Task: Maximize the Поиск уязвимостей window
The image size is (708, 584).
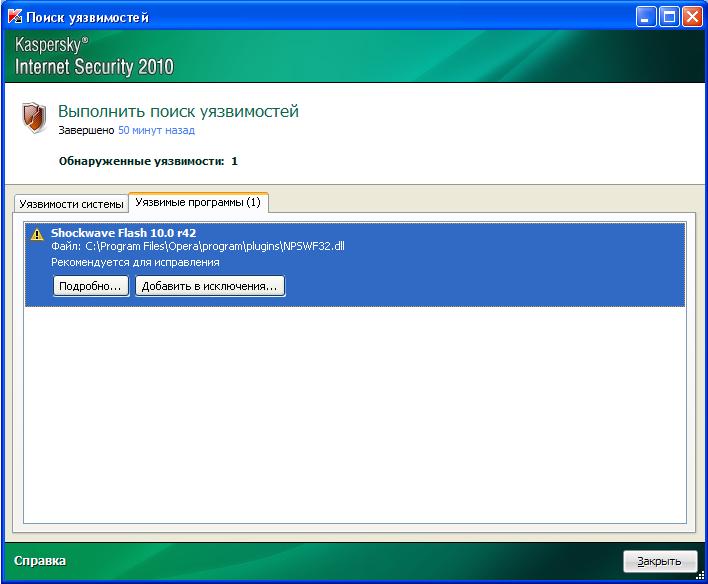Action: (669, 17)
